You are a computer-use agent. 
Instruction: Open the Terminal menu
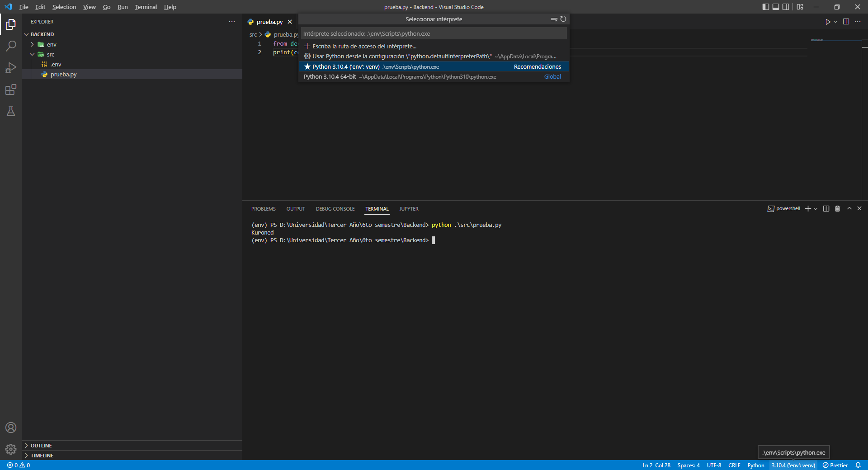(146, 7)
